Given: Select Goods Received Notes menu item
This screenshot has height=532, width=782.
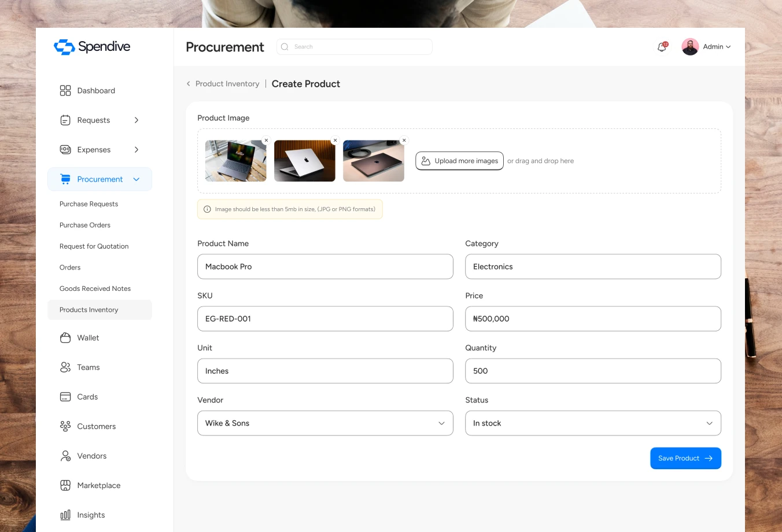Looking at the screenshot, I should pyautogui.click(x=95, y=289).
